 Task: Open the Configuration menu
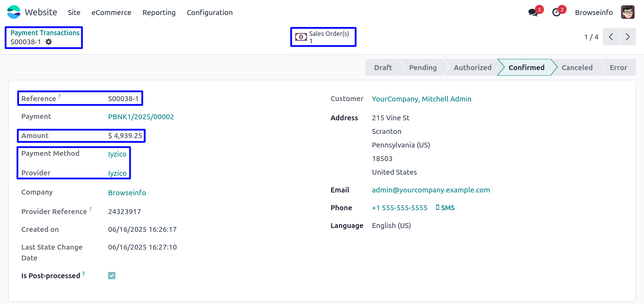point(210,13)
